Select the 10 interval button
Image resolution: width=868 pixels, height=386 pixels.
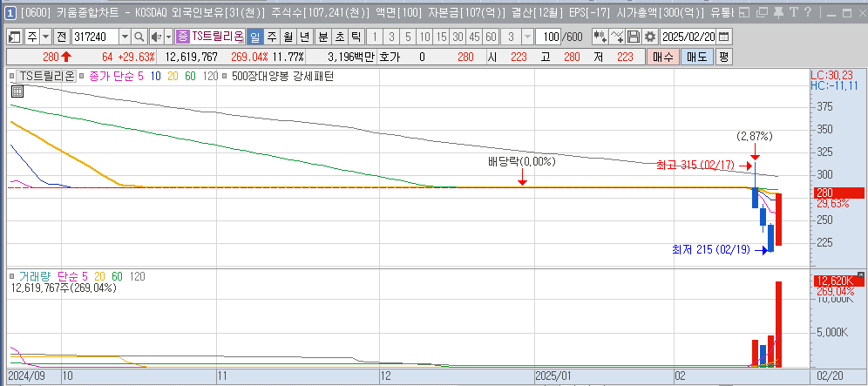(424, 37)
